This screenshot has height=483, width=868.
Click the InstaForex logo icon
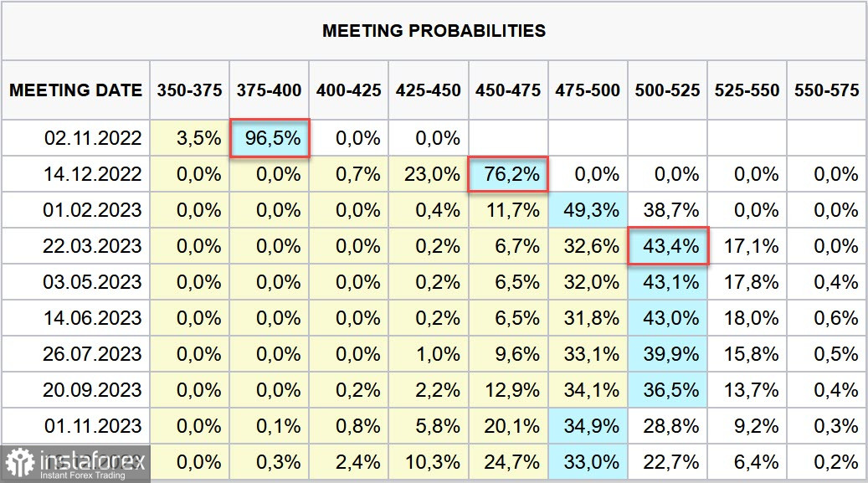pyautogui.click(x=20, y=463)
